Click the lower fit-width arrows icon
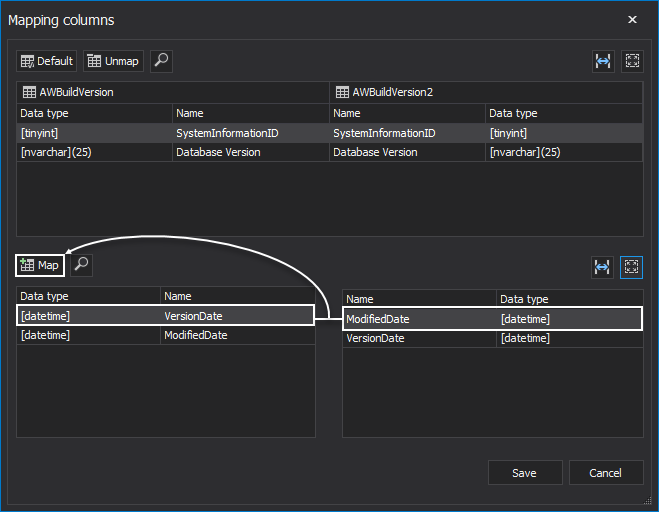This screenshot has height=512, width=659. point(603,267)
